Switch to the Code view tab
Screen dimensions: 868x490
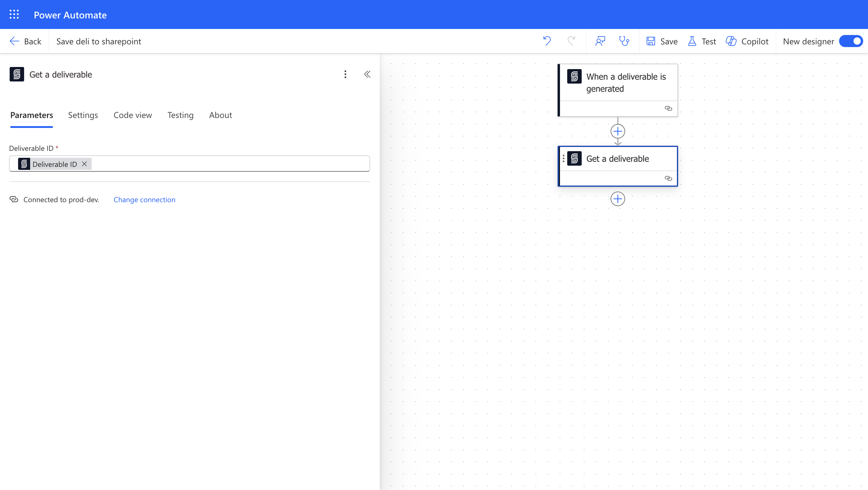[133, 115]
